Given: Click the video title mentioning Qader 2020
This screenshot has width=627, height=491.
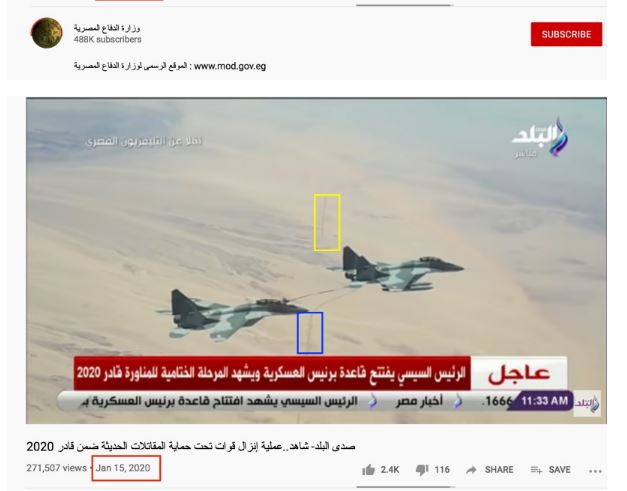Looking at the screenshot, I should tap(191, 446).
